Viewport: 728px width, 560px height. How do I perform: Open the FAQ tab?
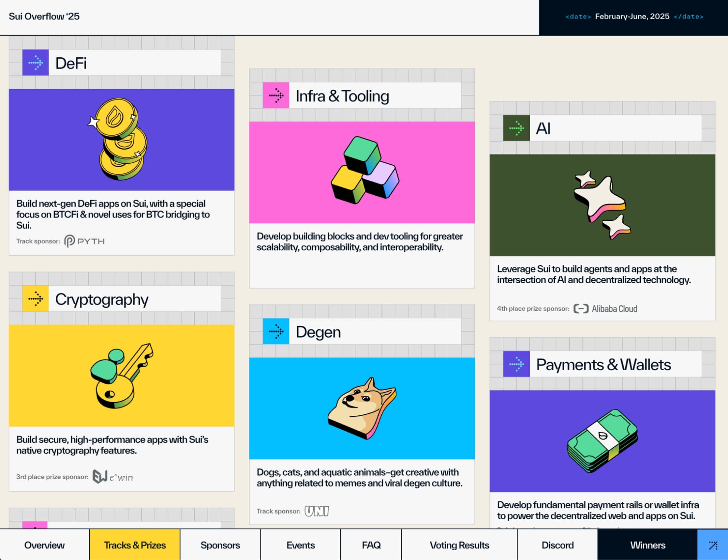coord(371,545)
